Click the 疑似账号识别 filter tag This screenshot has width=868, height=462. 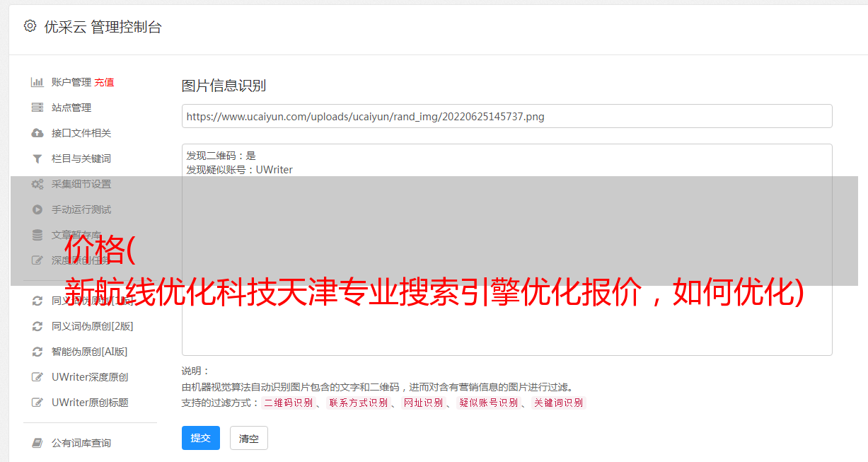coord(488,403)
